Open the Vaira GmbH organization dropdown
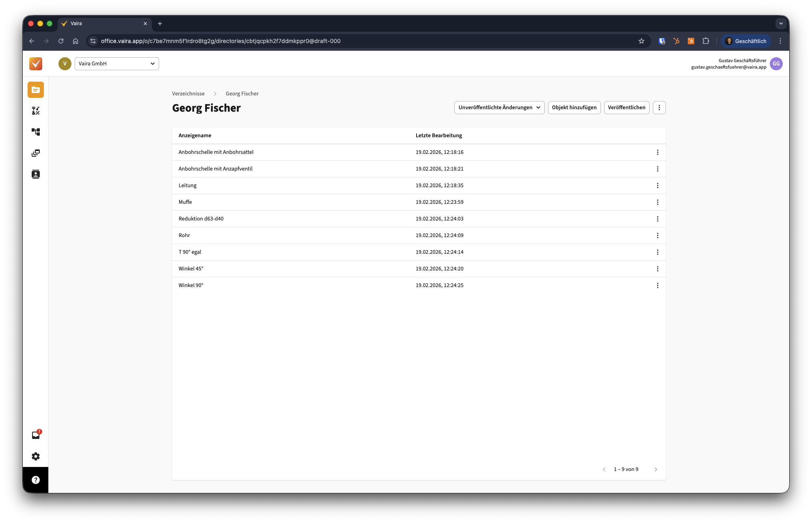Viewport: 812px width, 523px height. click(117, 64)
